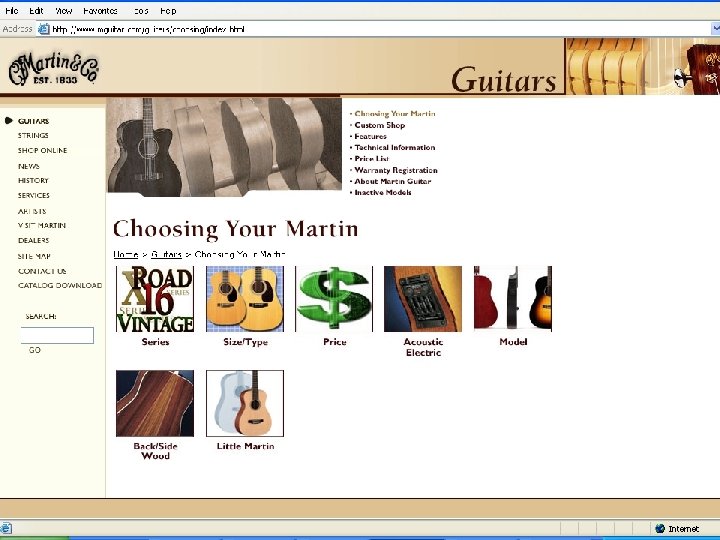The image size is (720, 540).
Task: Select Strings in the sidebar
Action: point(33,135)
